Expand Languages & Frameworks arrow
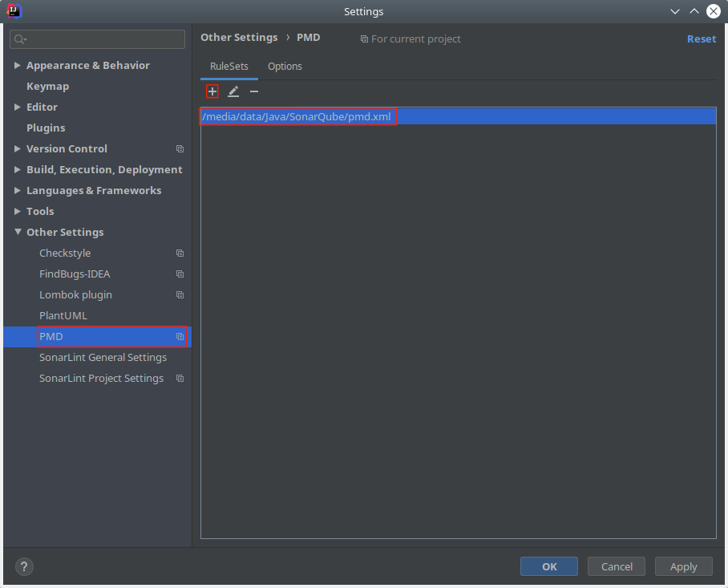The width and height of the screenshot is (728, 588). click(17, 190)
